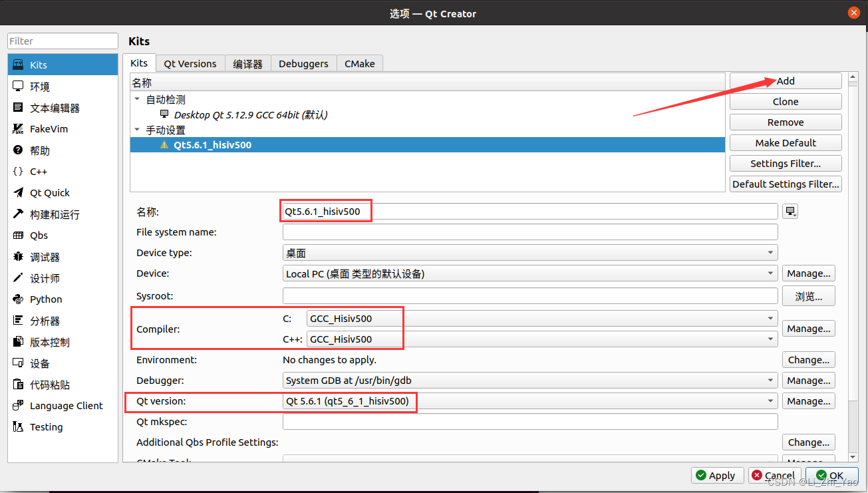Click Change... for Additional Qbs Profile Settings
868x493 pixels.
[x=809, y=442]
